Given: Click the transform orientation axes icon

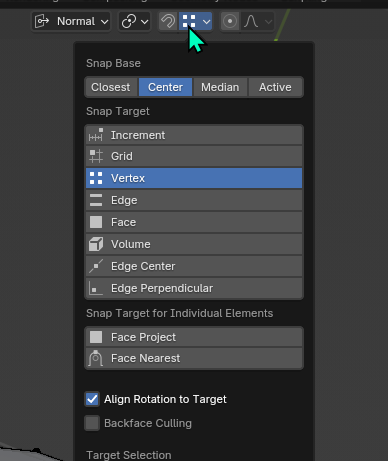Looking at the screenshot, I should click(x=42, y=21).
